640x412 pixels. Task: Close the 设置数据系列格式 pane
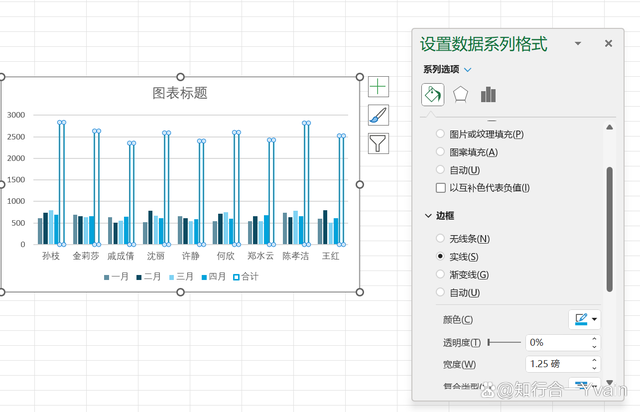(x=608, y=43)
